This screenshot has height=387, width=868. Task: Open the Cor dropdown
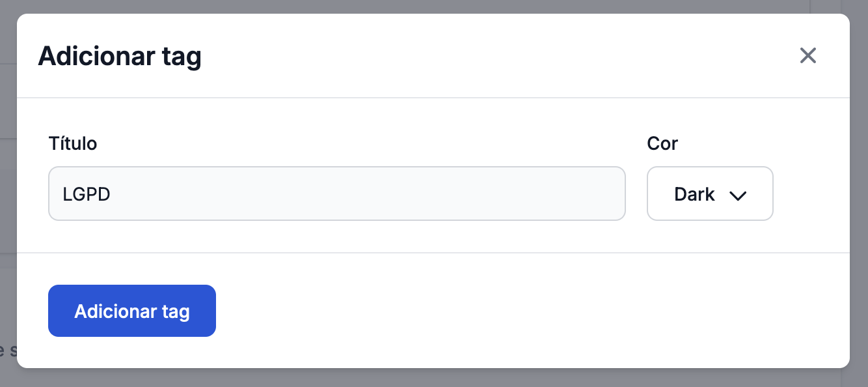click(709, 194)
